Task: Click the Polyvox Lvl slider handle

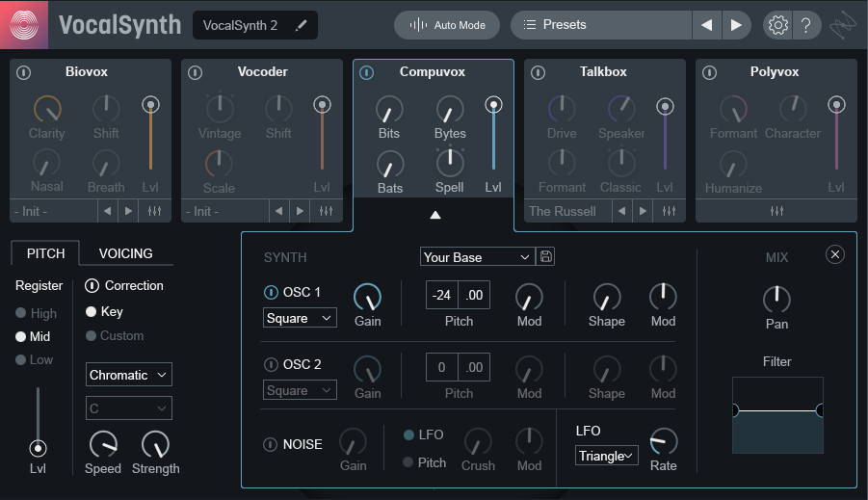Action: click(x=836, y=105)
